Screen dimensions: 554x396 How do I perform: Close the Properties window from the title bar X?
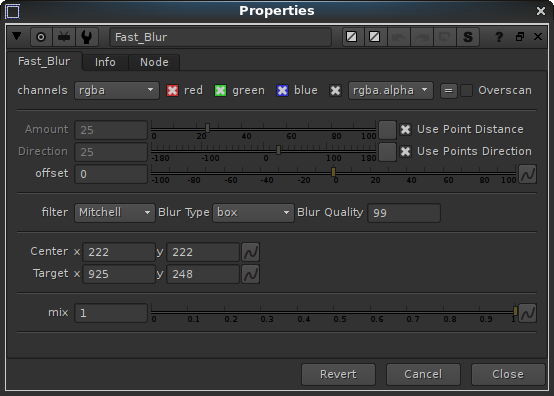point(541,11)
